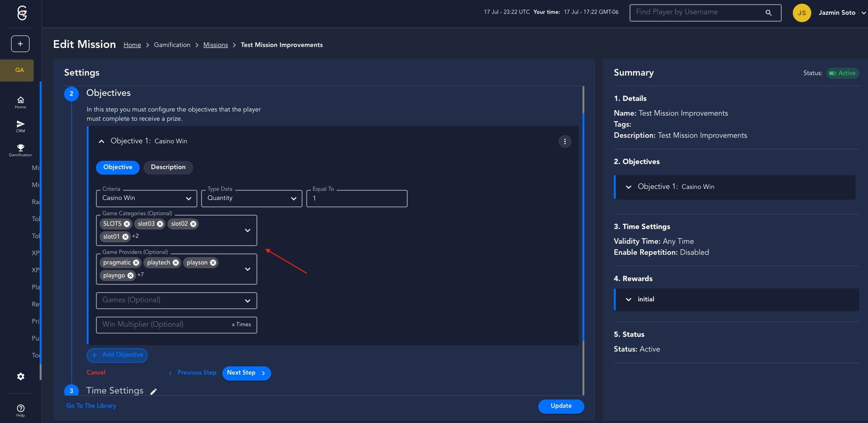868x423 pixels.
Task: Open the Criteria dropdown showing Casino Win
Action: pyautogui.click(x=146, y=198)
